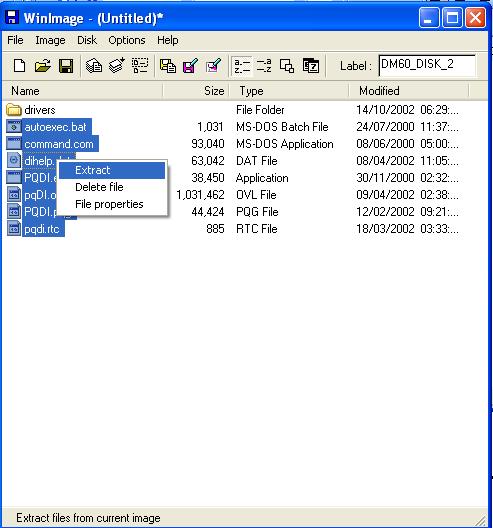Screen dimensions: 493x528
Task: Click the autoexec.bat file icon
Action: (14, 127)
